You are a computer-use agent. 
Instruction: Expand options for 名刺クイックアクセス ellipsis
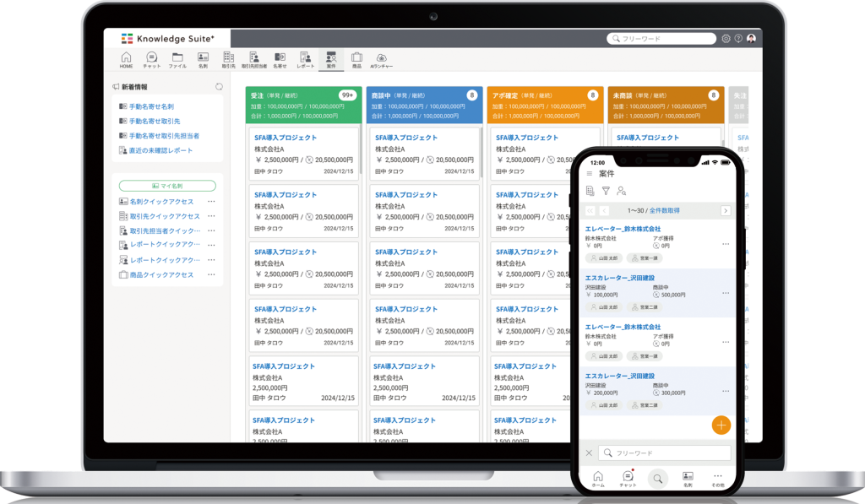[211, 201]
